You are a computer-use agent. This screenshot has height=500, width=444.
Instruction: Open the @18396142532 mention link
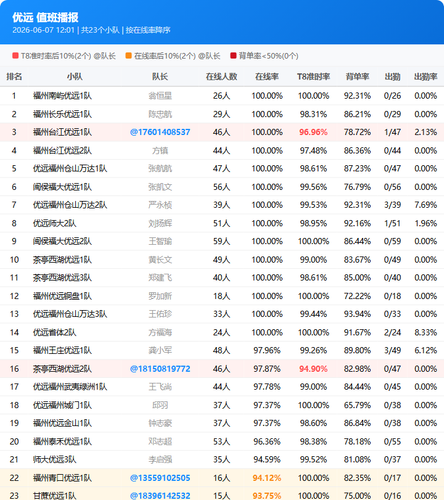160,496
